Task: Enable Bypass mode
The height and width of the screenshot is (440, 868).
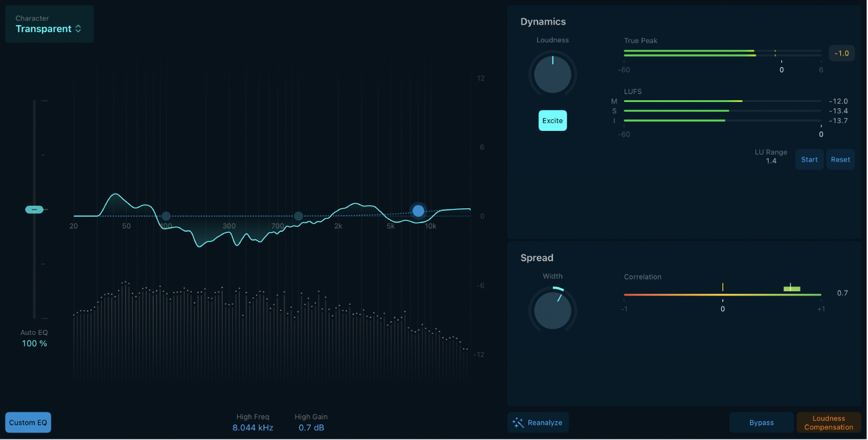Action: 761,422
